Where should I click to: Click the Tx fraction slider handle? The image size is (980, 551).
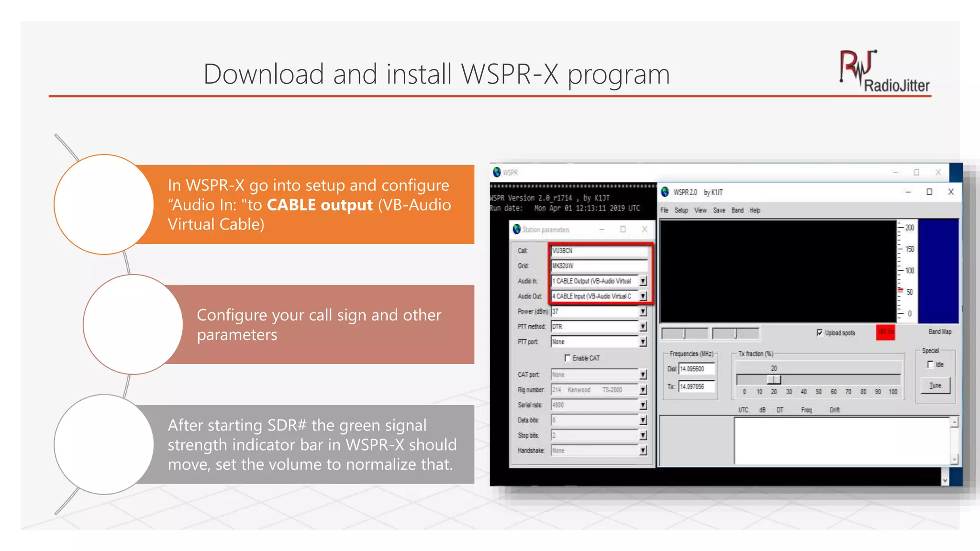tap(774, 380)
